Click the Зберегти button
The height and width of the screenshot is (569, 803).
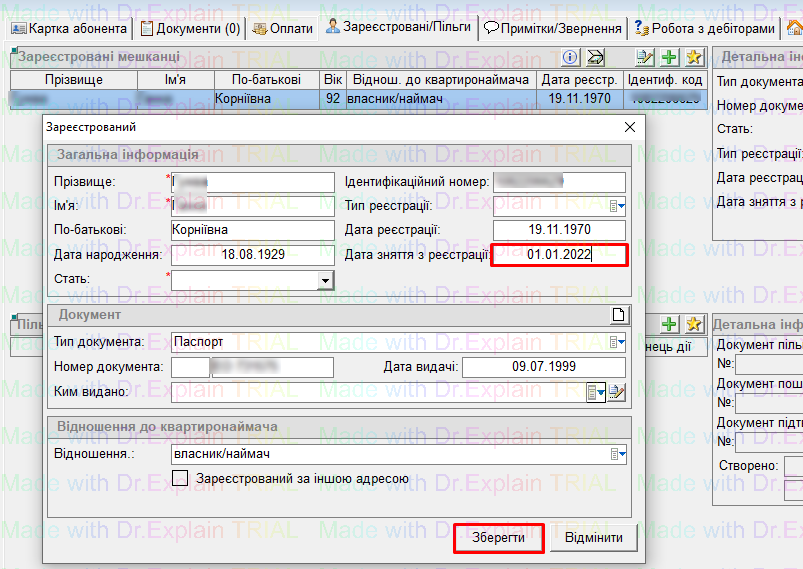pos(499,538)
